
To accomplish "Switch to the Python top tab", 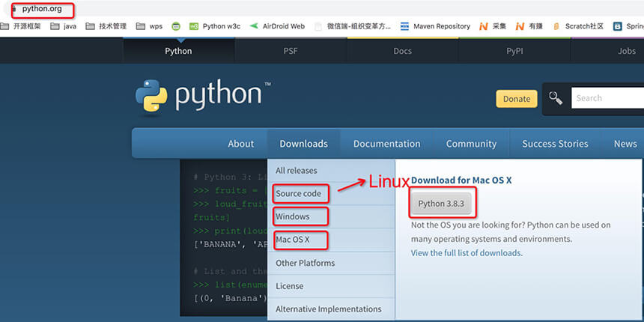I will [178, 51].
